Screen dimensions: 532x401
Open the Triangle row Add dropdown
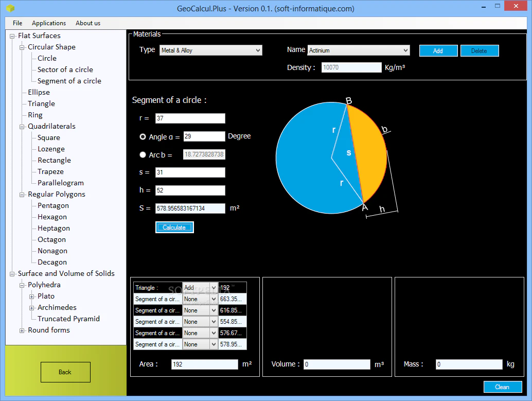[x=214, y=288]
